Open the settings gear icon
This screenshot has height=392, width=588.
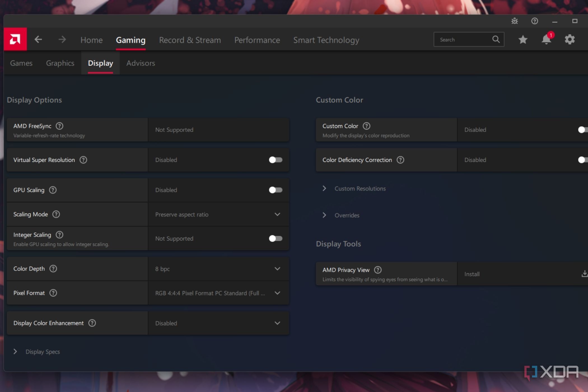570,39
